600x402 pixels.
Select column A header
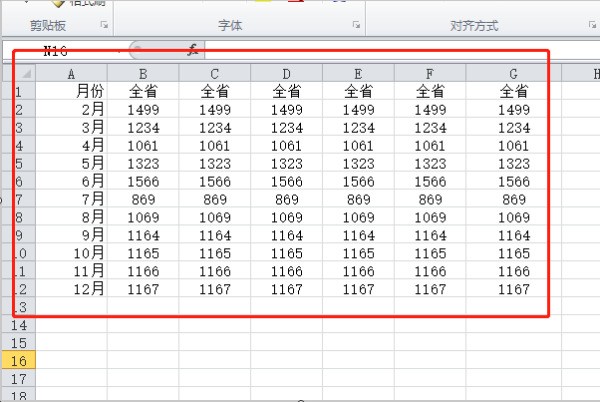tap(71, 73)
